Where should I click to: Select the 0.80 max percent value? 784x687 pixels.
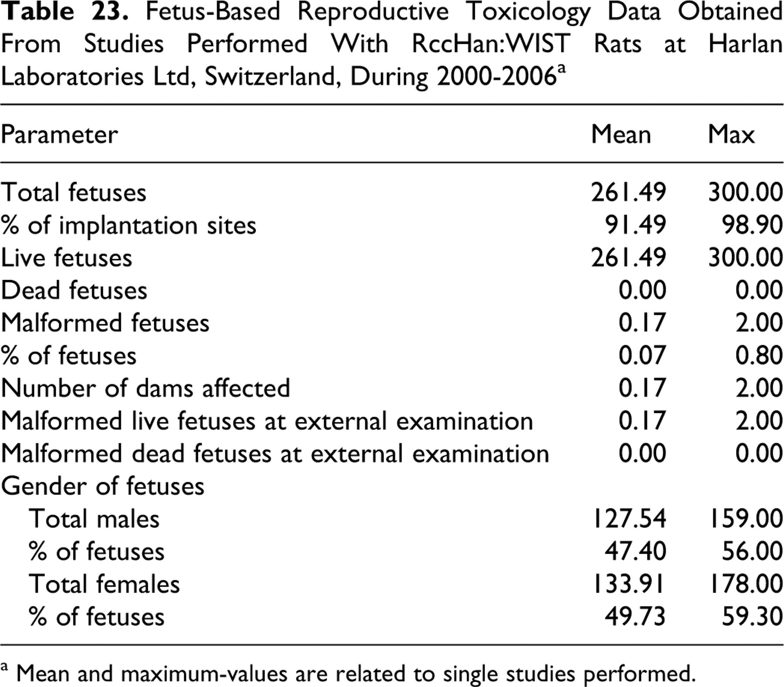(x=759, y=355)
